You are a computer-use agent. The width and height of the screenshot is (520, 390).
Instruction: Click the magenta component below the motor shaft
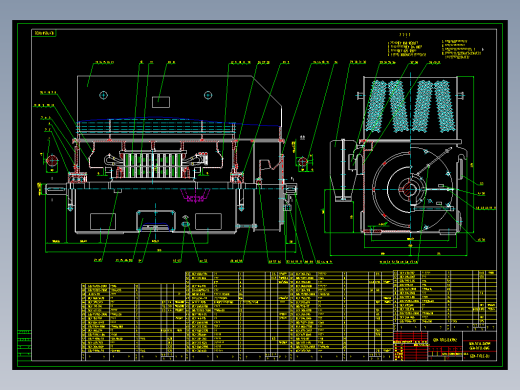(195, 196)
